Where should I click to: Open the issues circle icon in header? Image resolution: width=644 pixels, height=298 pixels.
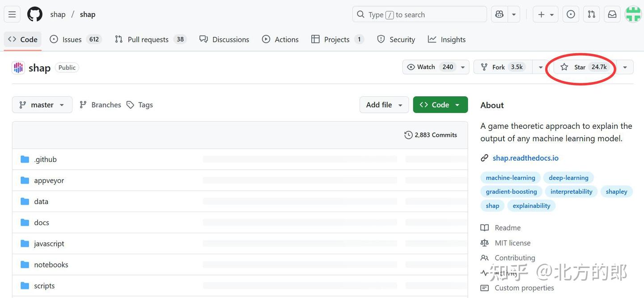(x=571, y=14)
